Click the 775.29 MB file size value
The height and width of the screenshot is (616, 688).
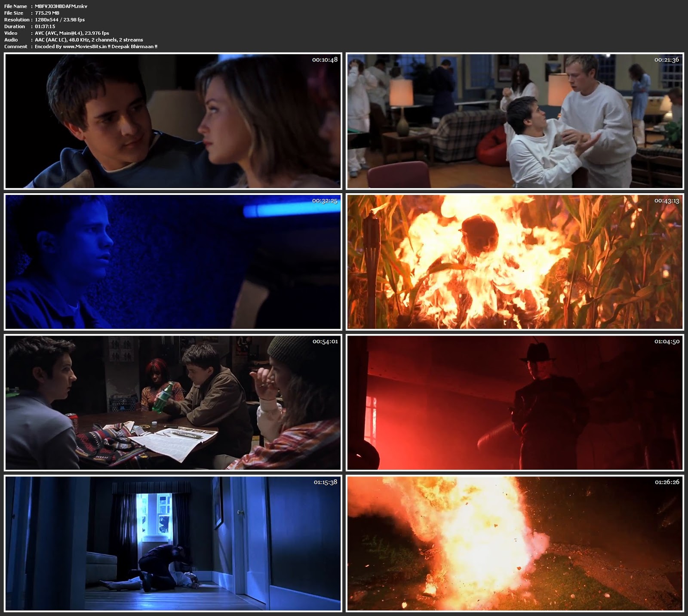[47, 13]
